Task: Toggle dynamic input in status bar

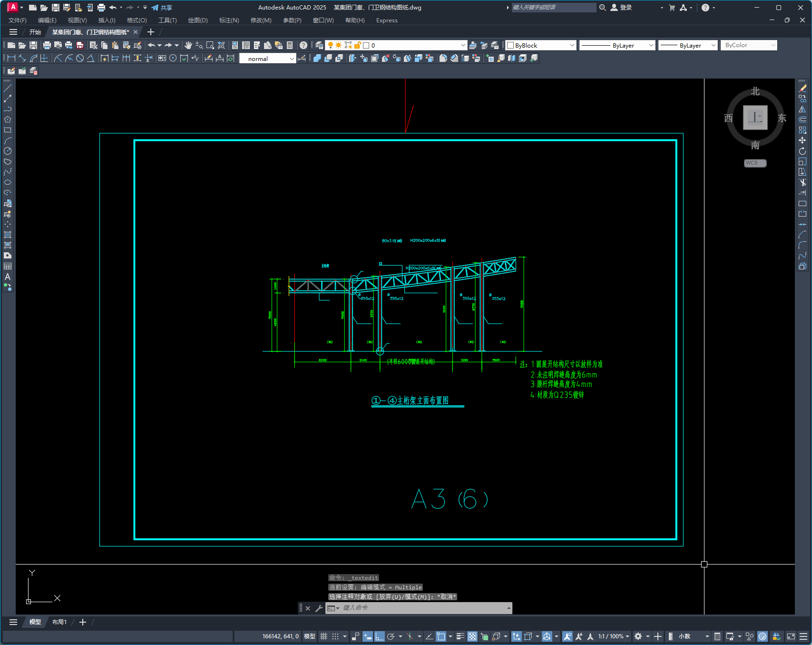Action: pyautogui.click(x=367, y=636)
